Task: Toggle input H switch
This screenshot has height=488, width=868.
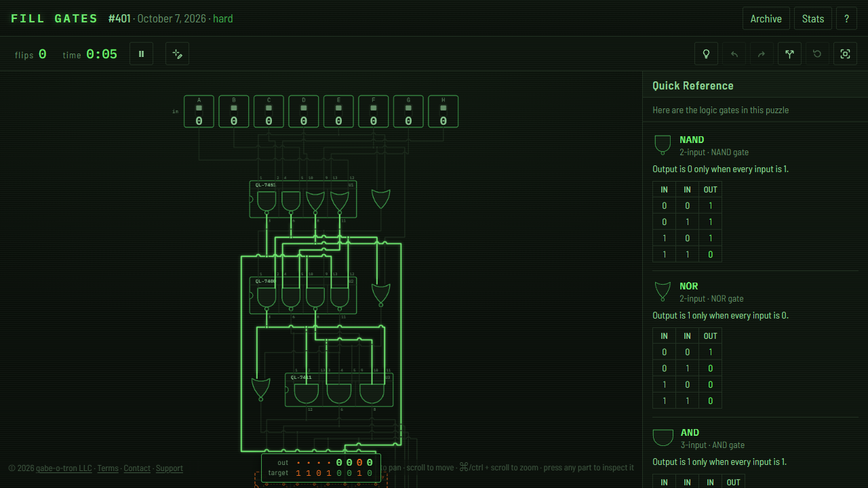Action: [x=443, y=111]
